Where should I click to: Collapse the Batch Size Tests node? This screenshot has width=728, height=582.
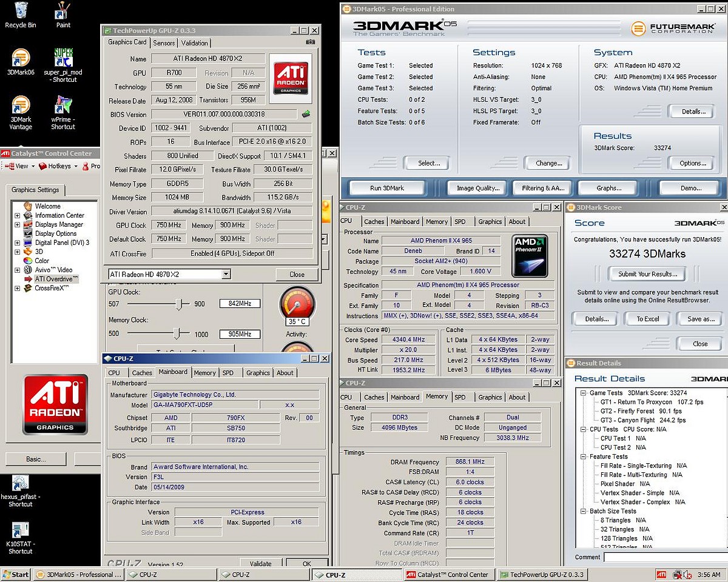click(584, 511)
